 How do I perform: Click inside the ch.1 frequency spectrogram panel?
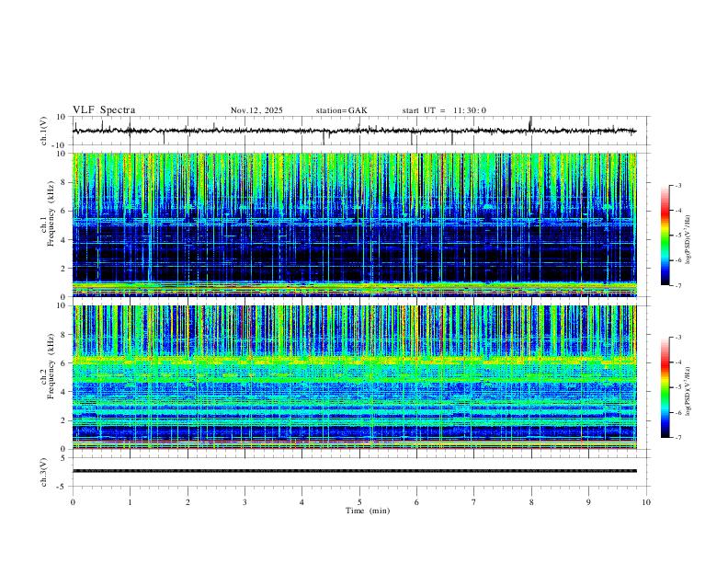tap(355, 224)
